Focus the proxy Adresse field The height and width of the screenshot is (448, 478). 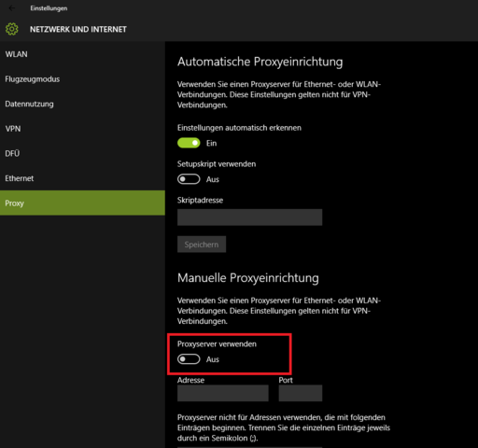point(223,393)
